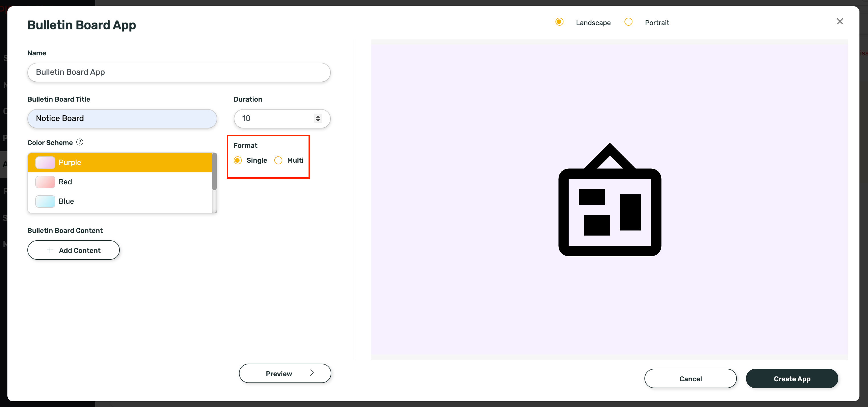Select Landscape orientation
Screen dimensions: 868x407
[559, 22]
